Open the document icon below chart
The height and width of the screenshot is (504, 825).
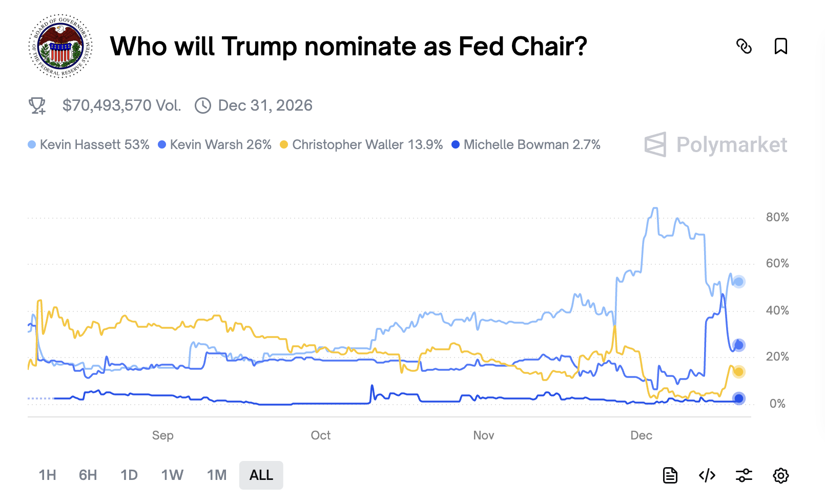pos(670,475)
